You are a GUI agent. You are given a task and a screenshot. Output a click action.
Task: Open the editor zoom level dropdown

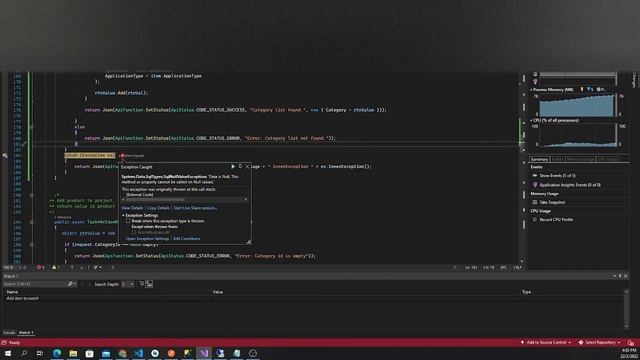[x=20, y=267]
